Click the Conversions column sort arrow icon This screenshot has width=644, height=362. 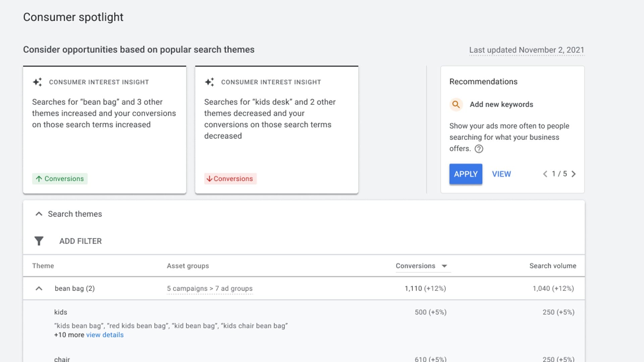pyautogui.click(x=445, y=266)
